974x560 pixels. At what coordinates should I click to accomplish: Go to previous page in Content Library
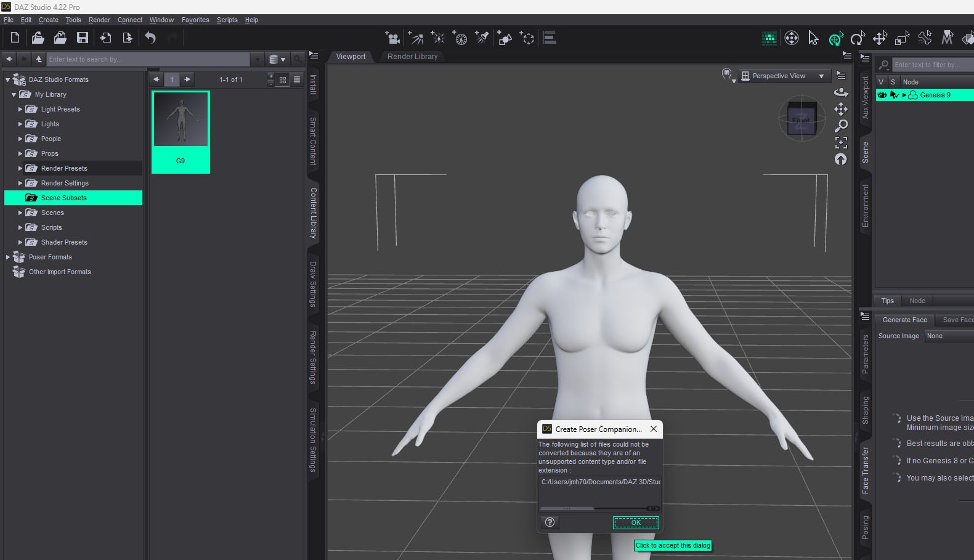(156, 79)
